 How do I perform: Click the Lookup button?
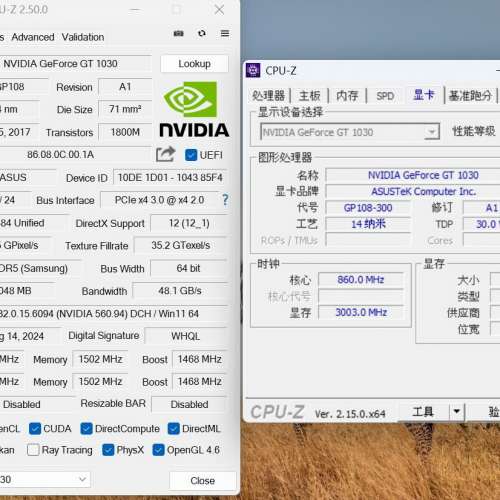coord(194,63)
